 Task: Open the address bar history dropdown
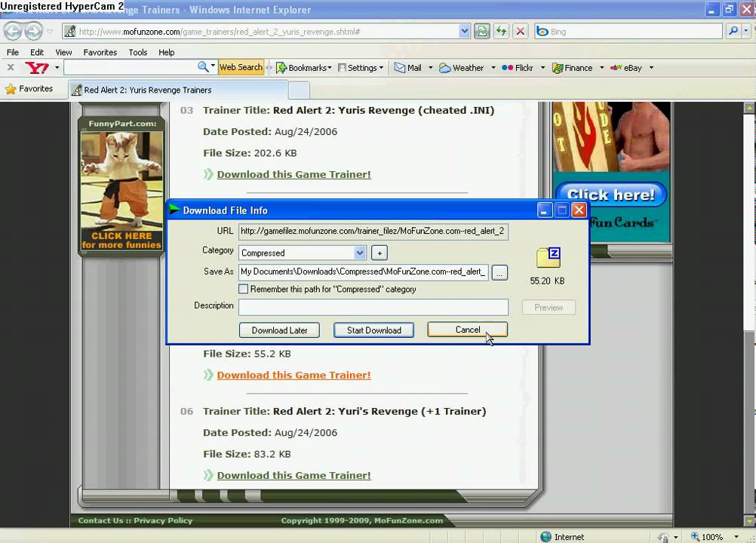(x=464, y=32)
